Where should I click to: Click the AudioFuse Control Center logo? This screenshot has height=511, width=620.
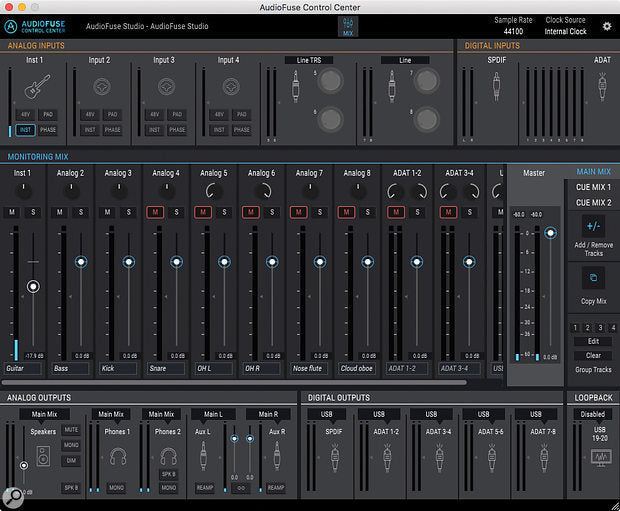click(35, 26)
